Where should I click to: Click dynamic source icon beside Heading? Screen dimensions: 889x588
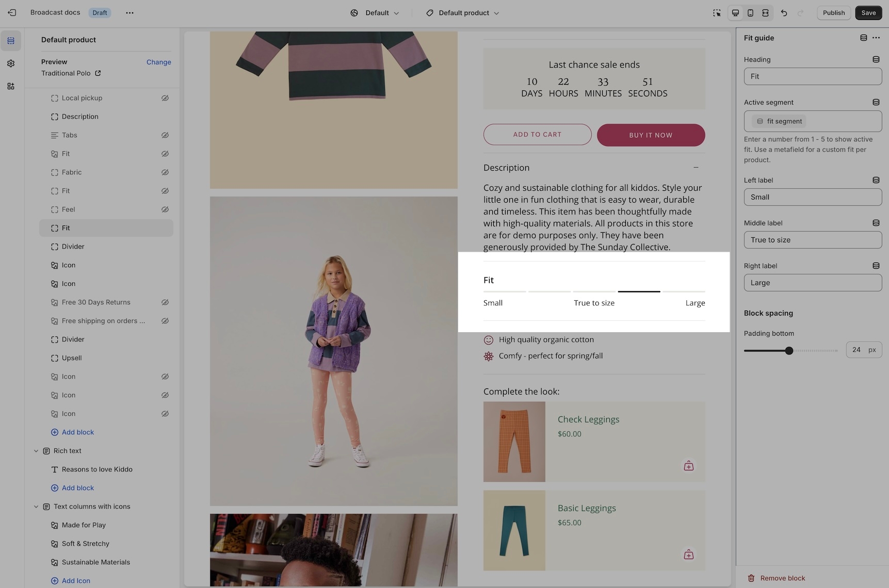(x=876, y=59)
